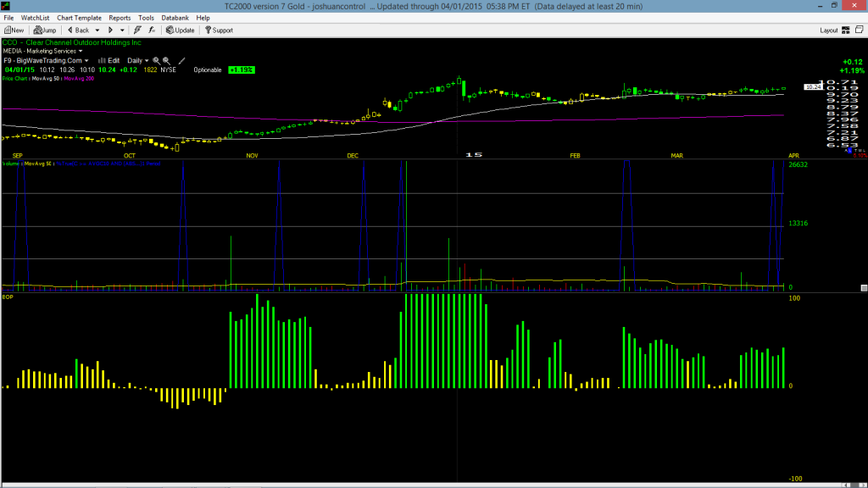Screen dimensions: 868x488
Task: Open the WatchList menu
Action: point(35,18)
